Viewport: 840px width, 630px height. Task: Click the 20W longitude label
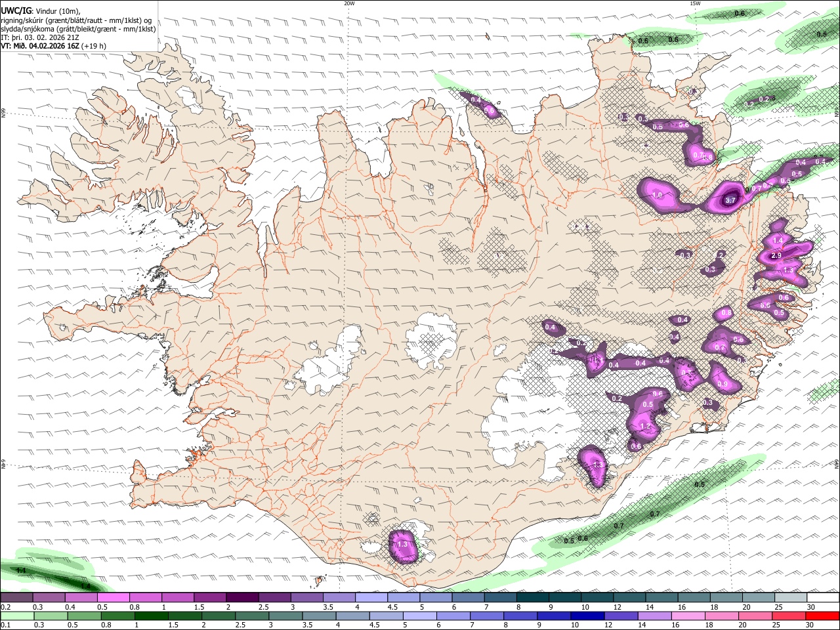(x=349, y=3)
